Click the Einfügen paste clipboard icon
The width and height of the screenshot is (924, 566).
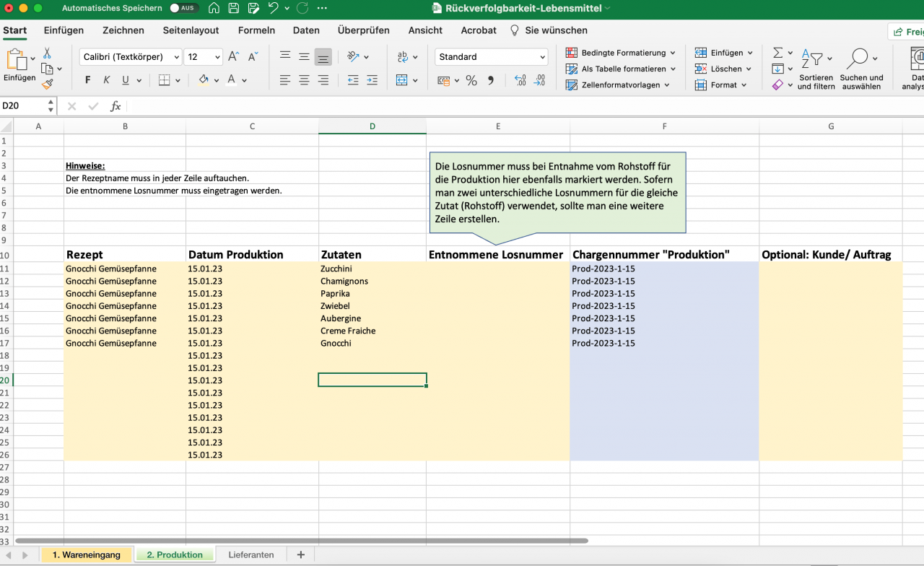[16, 59]
